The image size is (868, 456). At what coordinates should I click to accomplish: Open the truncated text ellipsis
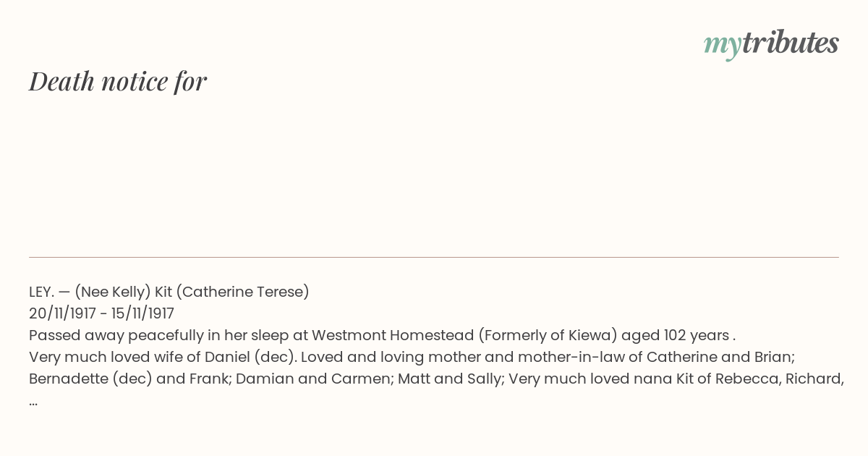[33, 403]
